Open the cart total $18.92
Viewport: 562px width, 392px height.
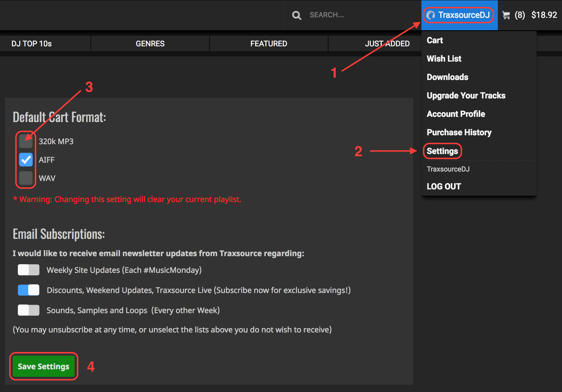click(544, 15)
